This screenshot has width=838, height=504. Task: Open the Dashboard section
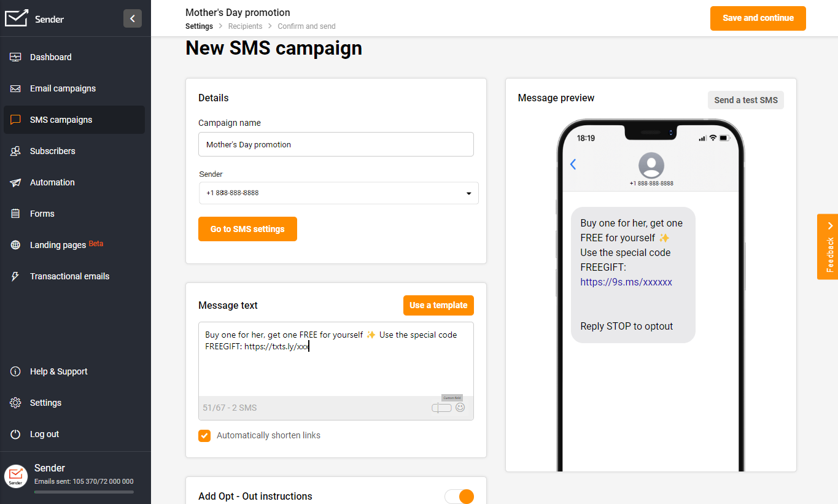(x=50, y=56)
